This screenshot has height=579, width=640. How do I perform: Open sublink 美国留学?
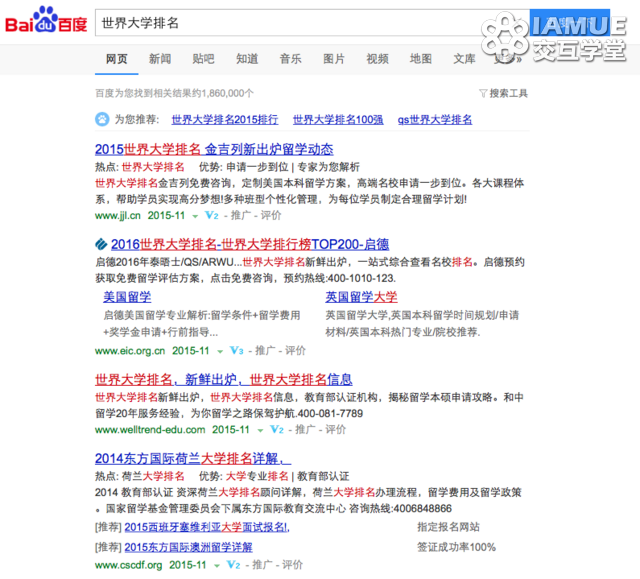pyautogui.click(x=127, y=297)
